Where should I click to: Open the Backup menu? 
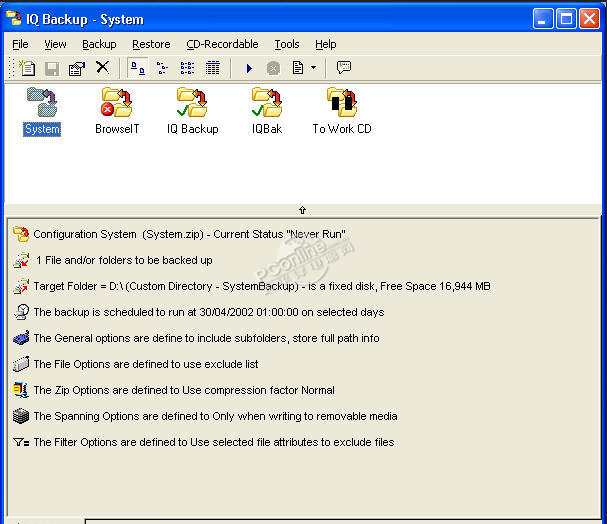pyautogui.click(x=99, y=45)
